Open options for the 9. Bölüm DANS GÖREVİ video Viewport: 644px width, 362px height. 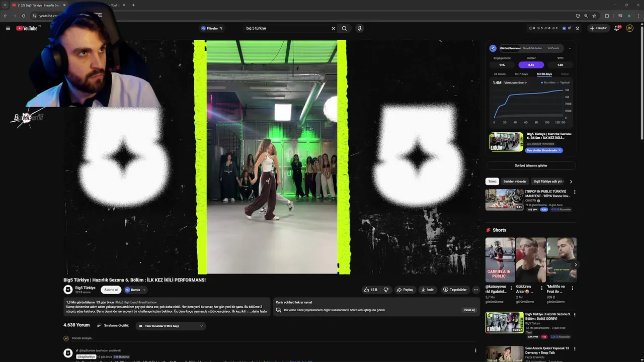pyautogui.click(x=575, y=315)
